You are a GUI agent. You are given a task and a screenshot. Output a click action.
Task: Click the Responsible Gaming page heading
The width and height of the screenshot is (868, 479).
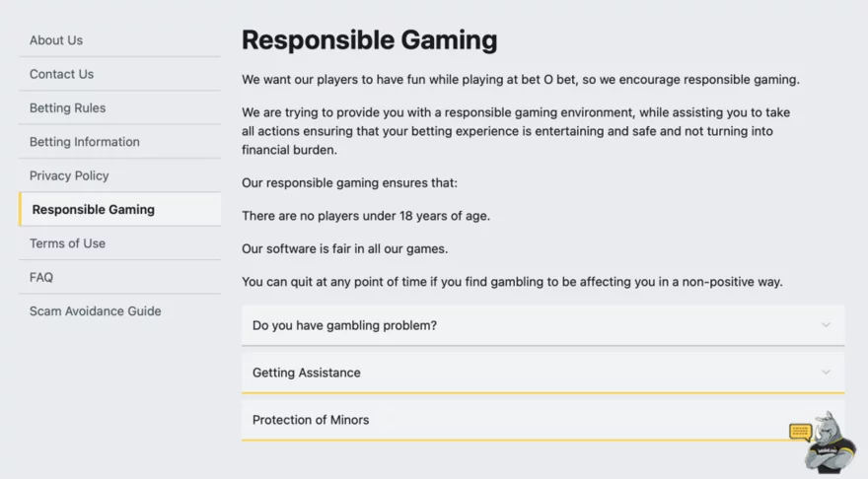pyautogui.click(x=369, y=40)
